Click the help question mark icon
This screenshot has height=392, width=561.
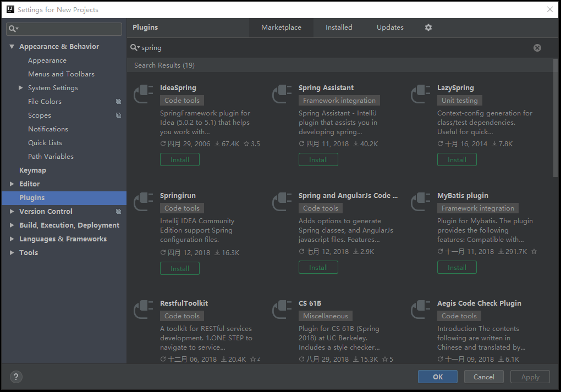tap(16, 377)
